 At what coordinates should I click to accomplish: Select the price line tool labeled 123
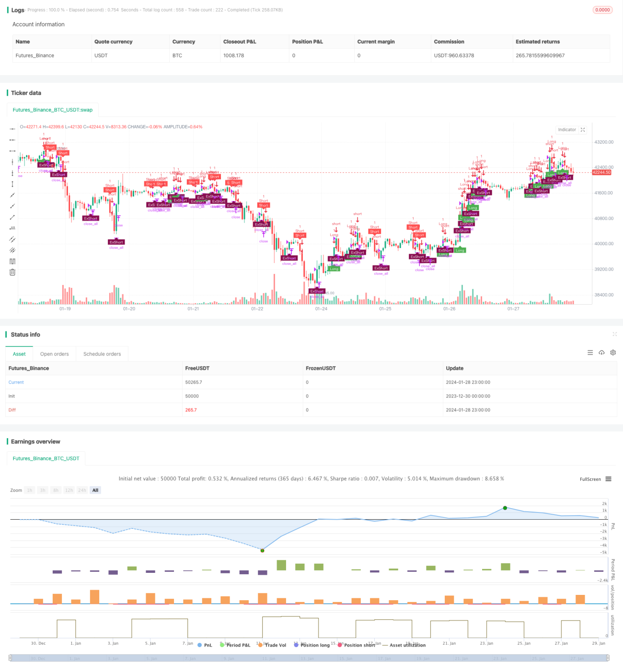click(x=12, y=228)
